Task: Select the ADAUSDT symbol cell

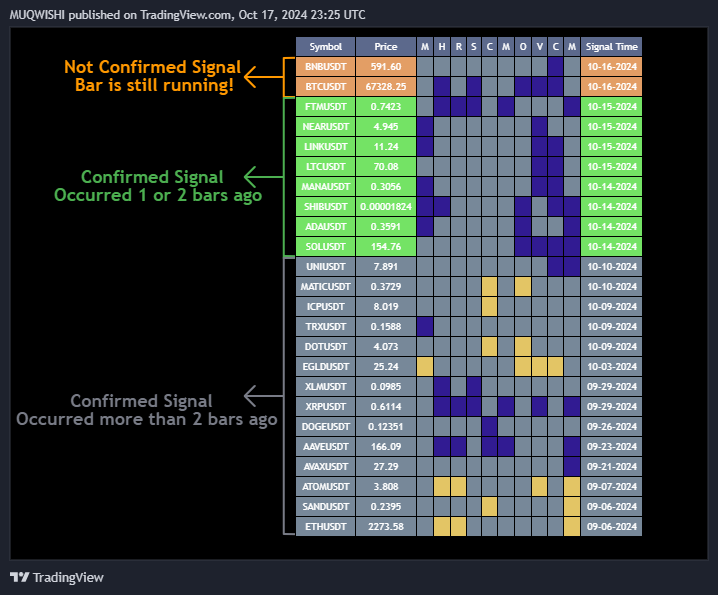Action: pyautogui.click(x=326, y=226)
